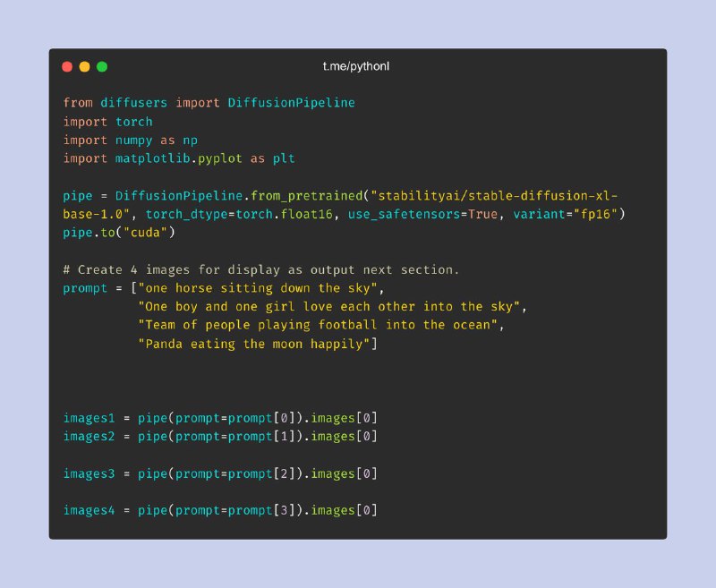The image size is (716, 588).
Task: Click "Panda eating the moon happily" string
Action: point(254,344)
